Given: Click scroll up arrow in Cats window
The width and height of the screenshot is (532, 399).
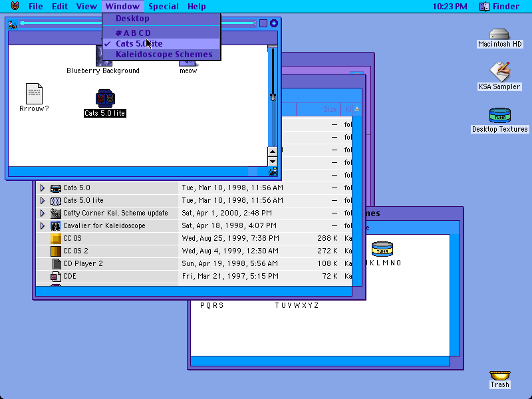Looking at the screenshot, I should tap(273, 152).
